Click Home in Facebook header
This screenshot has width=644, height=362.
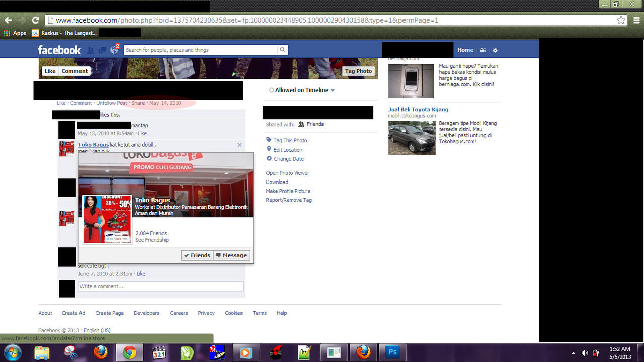click(465, 50)
